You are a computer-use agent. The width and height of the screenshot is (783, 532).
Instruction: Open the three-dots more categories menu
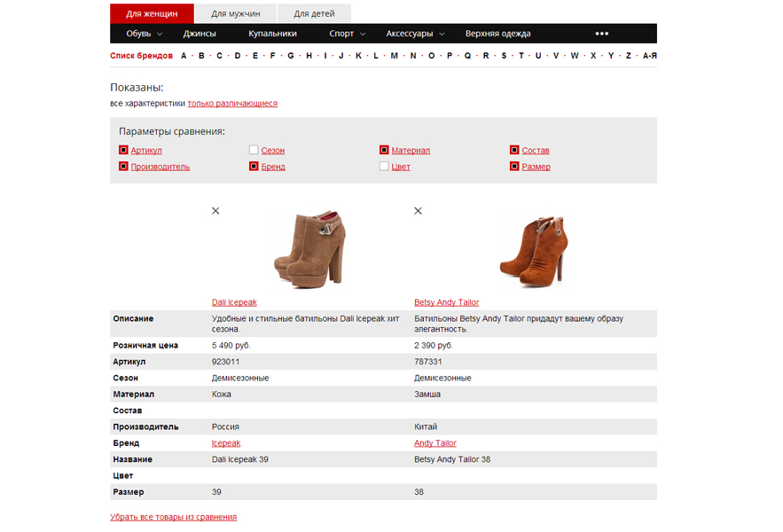point(602,34)
